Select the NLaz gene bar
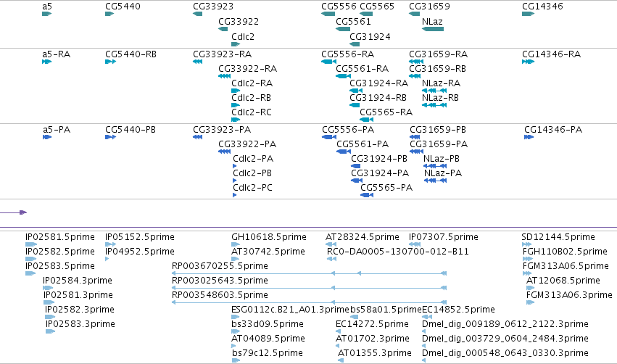Image resolution: width=617 pixels, height=364 pixels. [432, 29]
